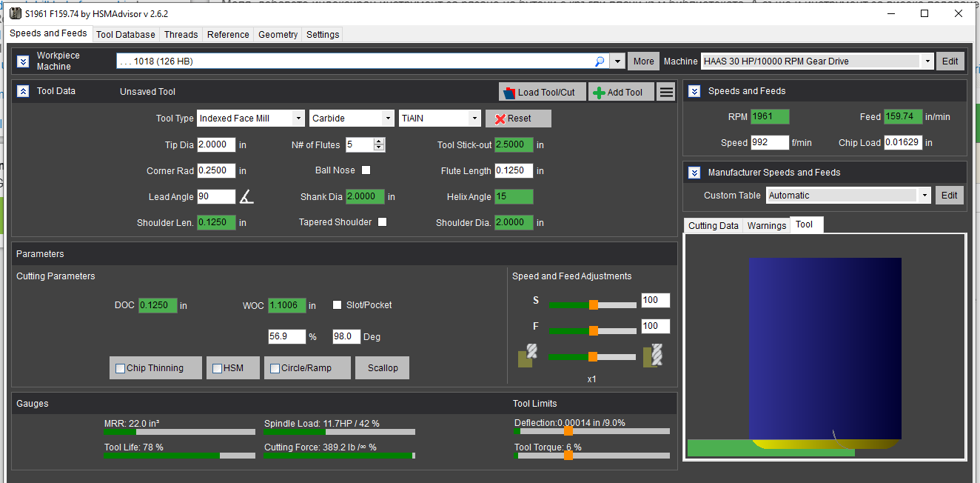This screenshot has width=980, height=483.
Task: Switch to the Tool Database tab
Action: click(126, 35)
